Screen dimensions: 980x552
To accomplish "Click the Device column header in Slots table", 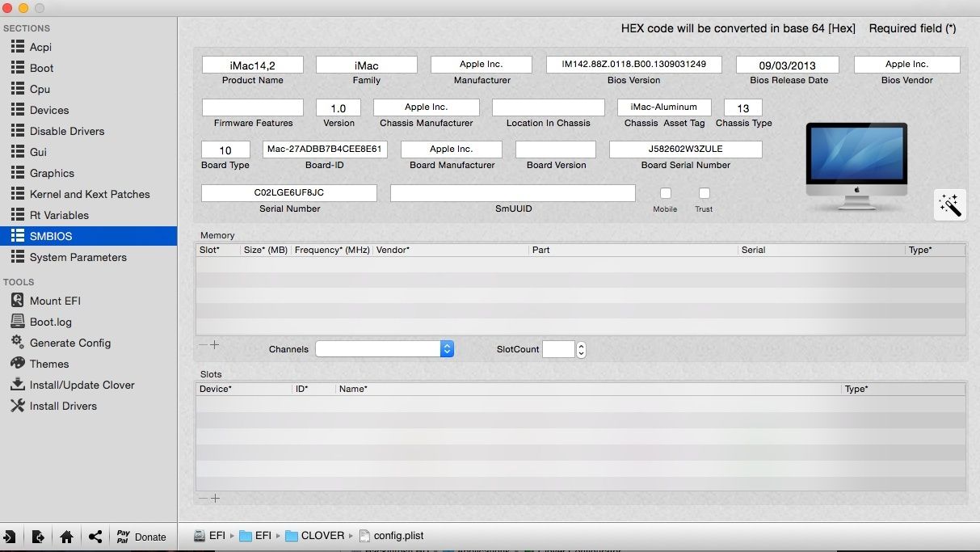I will tap(244, 390).
